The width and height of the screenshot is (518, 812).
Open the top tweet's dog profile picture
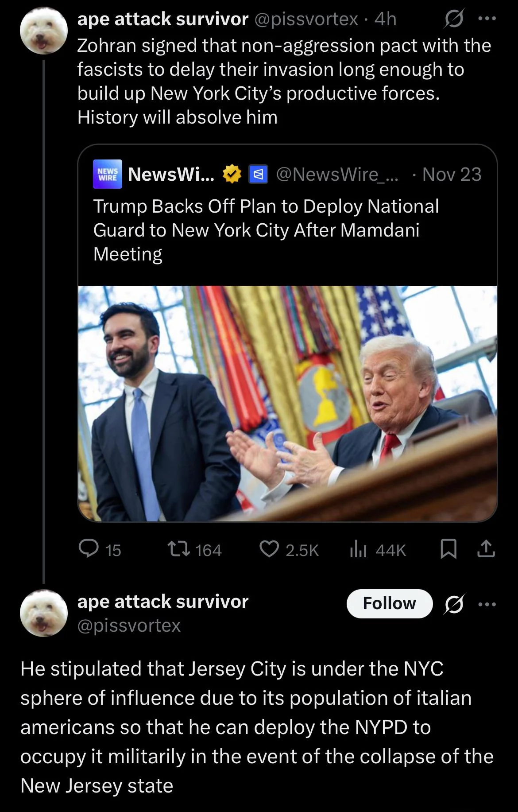tap(43, 31)
